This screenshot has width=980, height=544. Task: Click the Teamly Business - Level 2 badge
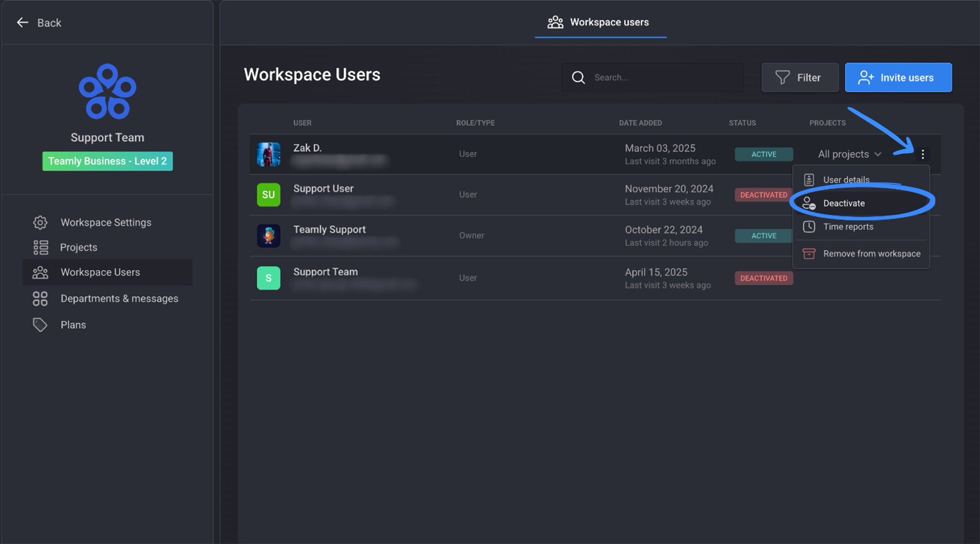click(x=108, y=161)
